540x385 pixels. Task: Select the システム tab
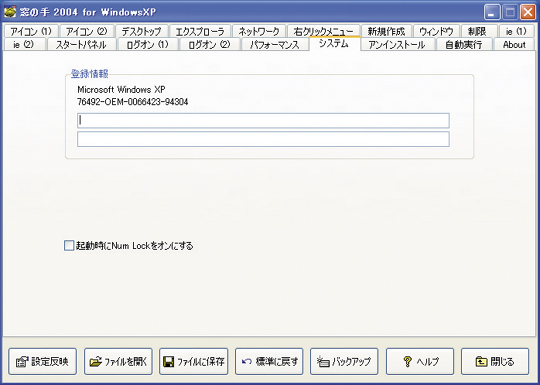pos(334,43)
